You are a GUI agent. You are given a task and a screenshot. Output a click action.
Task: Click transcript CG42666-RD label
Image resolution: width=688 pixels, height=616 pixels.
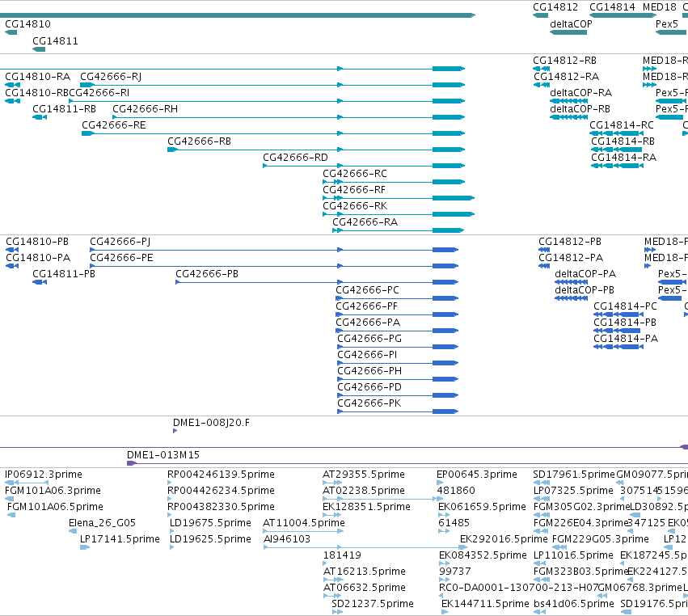click(295, 158)
